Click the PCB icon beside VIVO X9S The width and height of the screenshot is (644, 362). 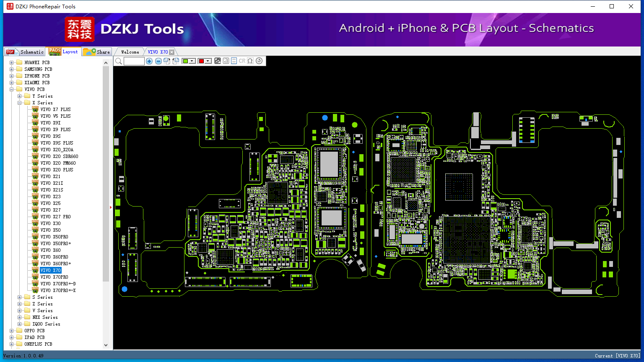35,136
